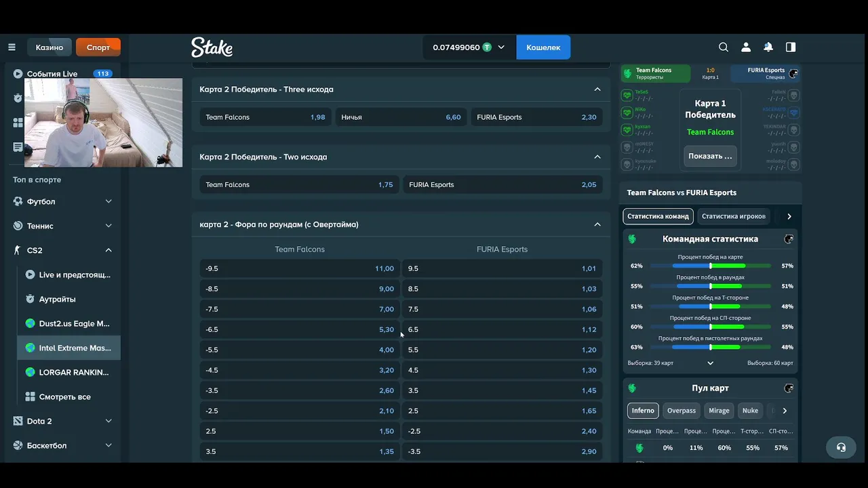
Task: Open the user profile icon
Action: 746,47
